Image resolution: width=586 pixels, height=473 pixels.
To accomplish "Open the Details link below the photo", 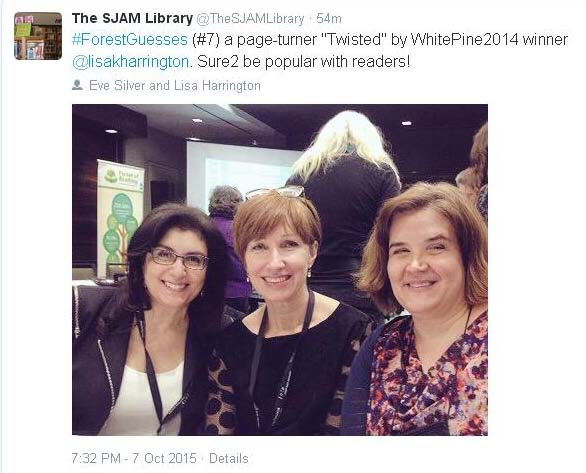I will [229, 458].
